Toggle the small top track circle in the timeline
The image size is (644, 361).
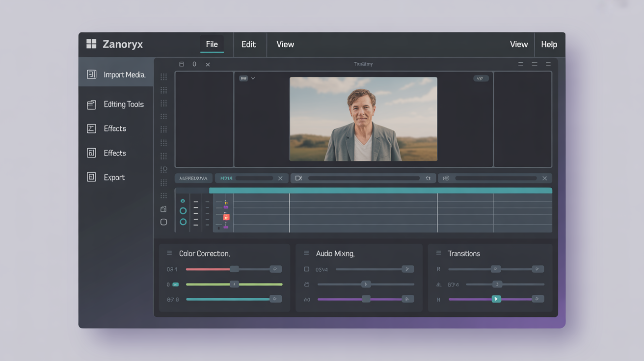pyautogui.click(x=183, y=201)
